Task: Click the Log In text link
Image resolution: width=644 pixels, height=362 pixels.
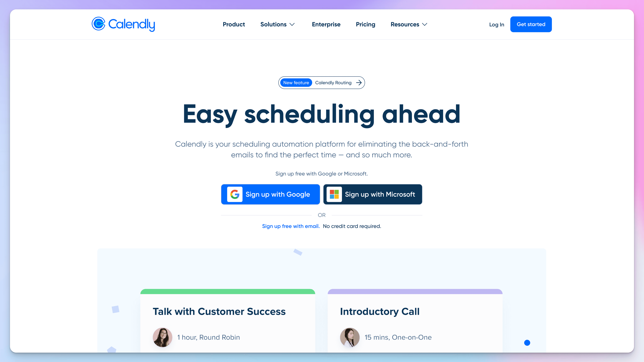Action: coord(496,24)
